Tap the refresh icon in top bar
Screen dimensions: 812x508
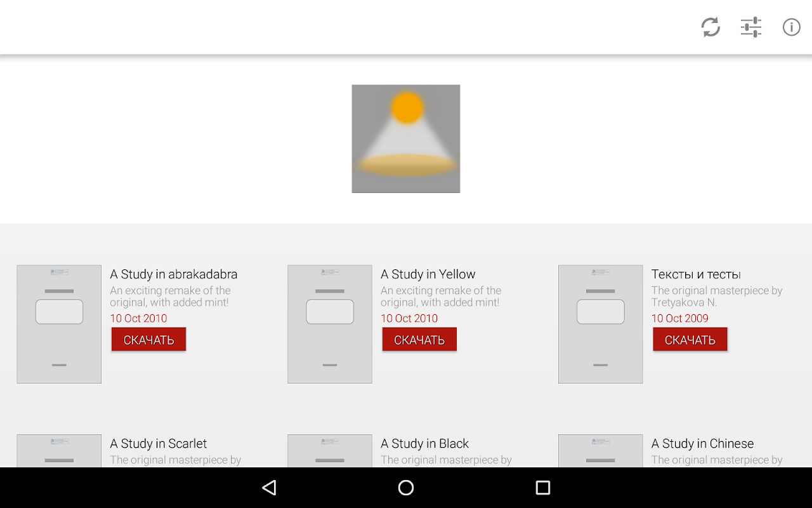710,27
